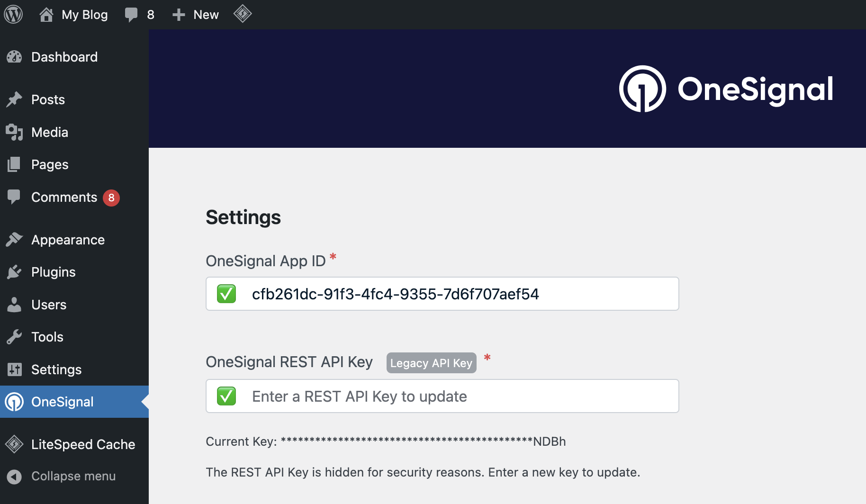866x504 pixels.
Task: Click the LiteSpeed Cache sidebar diamond icon
Action: tap(14, 444)
